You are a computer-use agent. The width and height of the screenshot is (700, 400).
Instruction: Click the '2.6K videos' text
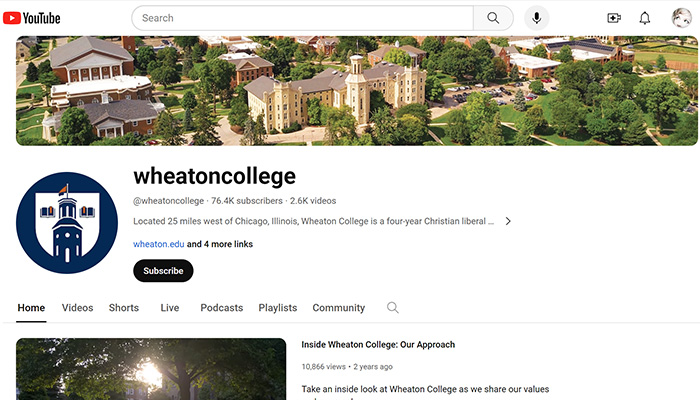point(313,201)
